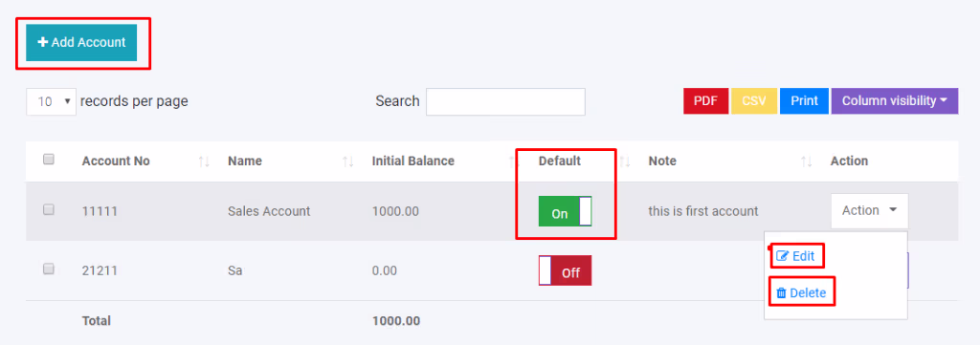Open Action dropdown for Sales Account

869,211
